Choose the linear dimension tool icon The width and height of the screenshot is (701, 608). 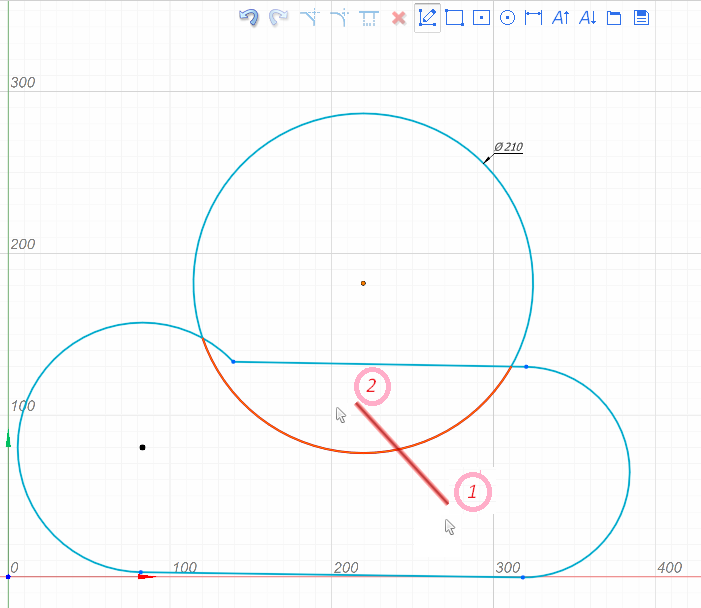[x=534, y=17]
